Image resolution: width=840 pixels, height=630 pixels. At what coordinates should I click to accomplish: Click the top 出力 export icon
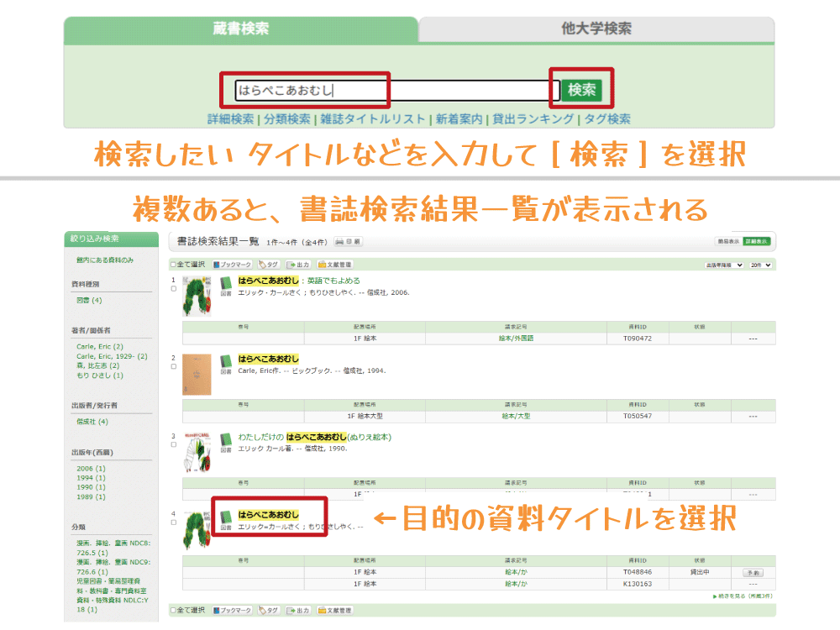[x=298, y=265]
